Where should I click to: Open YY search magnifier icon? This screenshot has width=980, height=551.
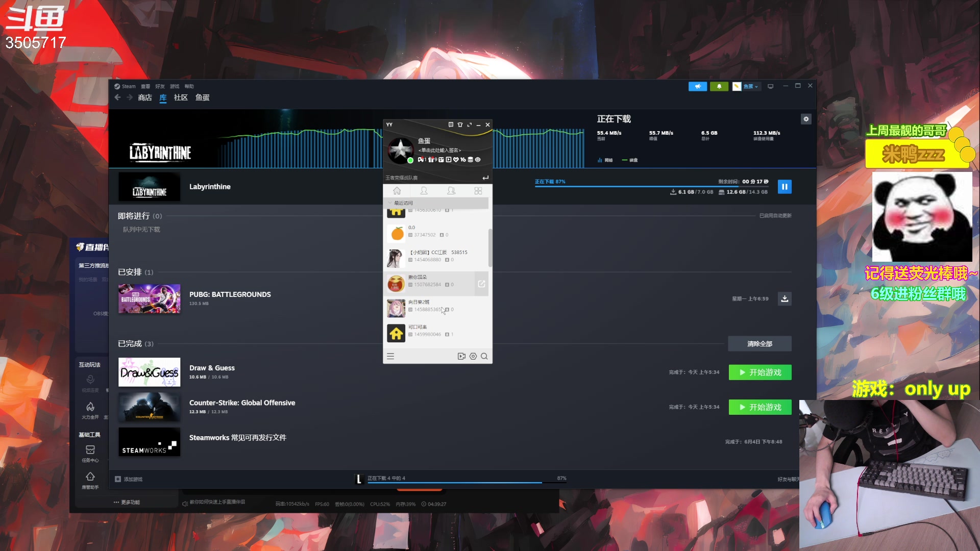pos(484,357)
